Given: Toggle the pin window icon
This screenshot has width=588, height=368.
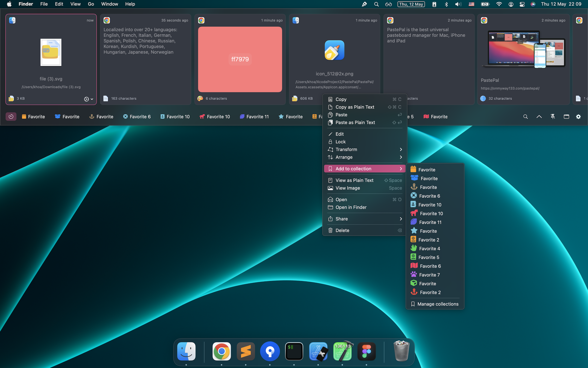Looking at the screenshot, I should pos(552,117).
